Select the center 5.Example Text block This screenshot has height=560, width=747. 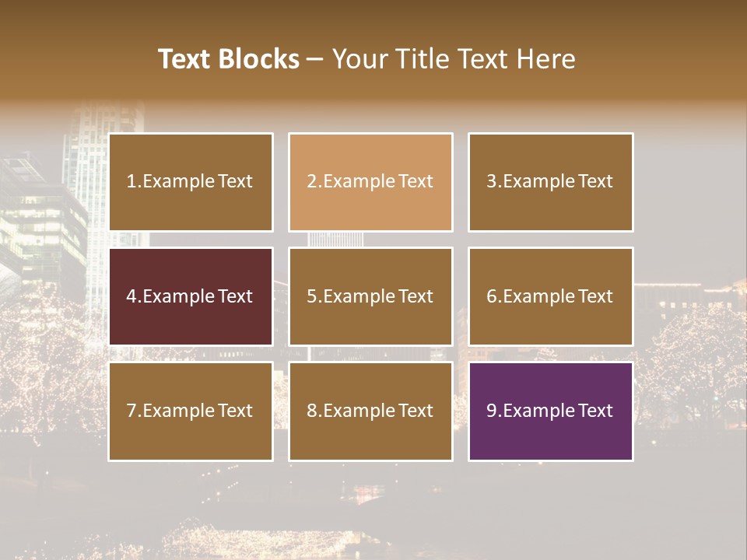370,296
